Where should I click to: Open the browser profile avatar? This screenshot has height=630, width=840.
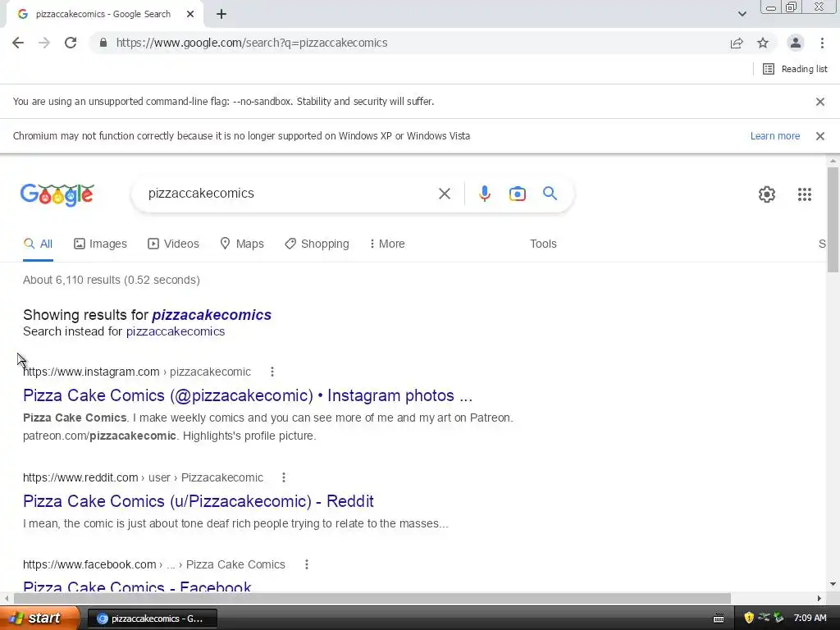point(796,43)
